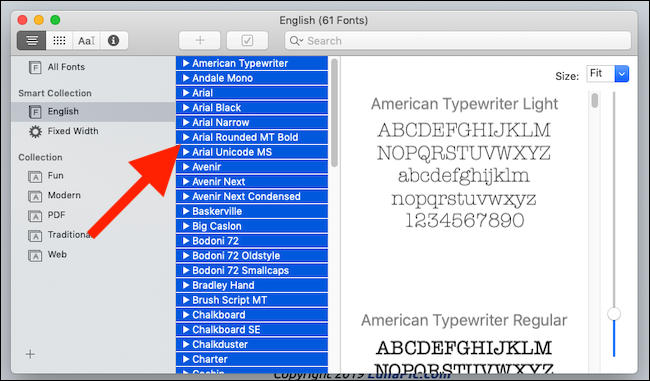Zoom the window with the green button
The height and width of the screenshot is (381, 650).
[55, 20]
